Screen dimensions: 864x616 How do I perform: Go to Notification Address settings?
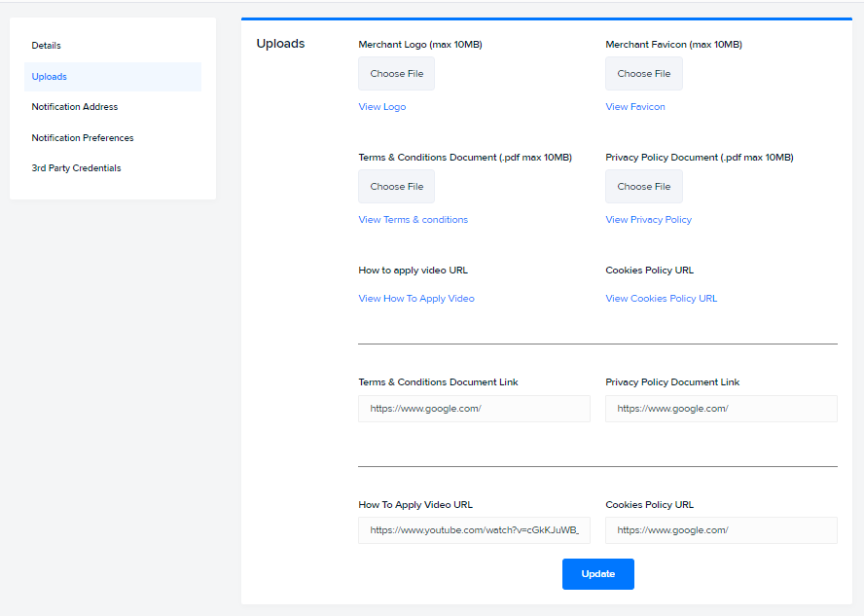(74, 107)
